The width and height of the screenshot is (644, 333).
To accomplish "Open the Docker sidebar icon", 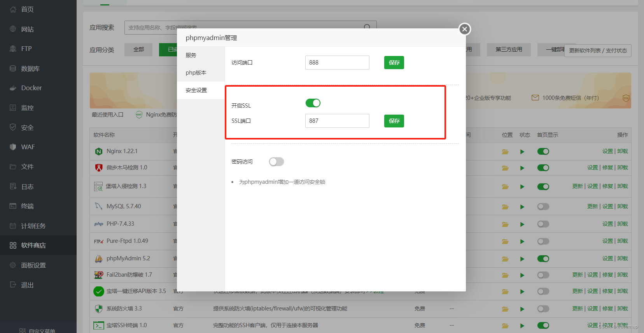I will pos(13,88).
